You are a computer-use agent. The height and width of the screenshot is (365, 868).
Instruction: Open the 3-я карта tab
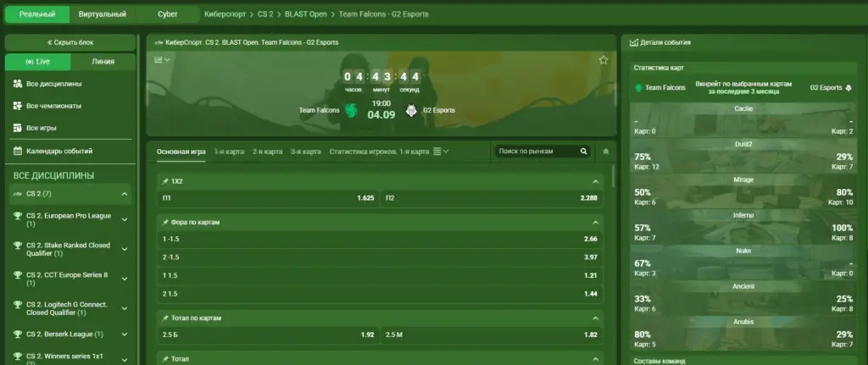[305, 152]
